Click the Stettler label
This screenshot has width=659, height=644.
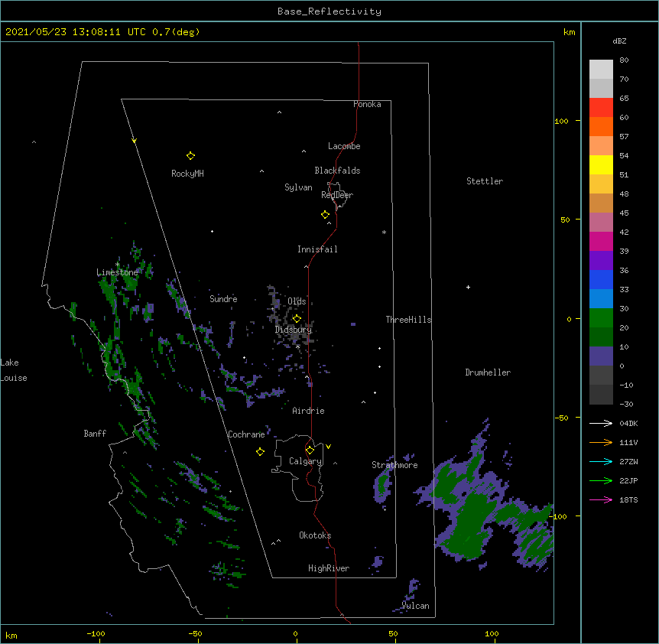[x=485, y=181]
